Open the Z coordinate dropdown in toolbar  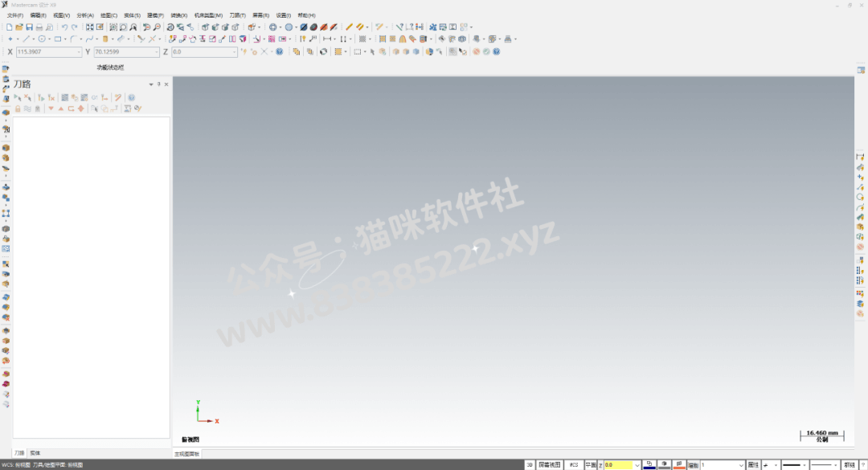pyautogui.click(x=234, y=51)
